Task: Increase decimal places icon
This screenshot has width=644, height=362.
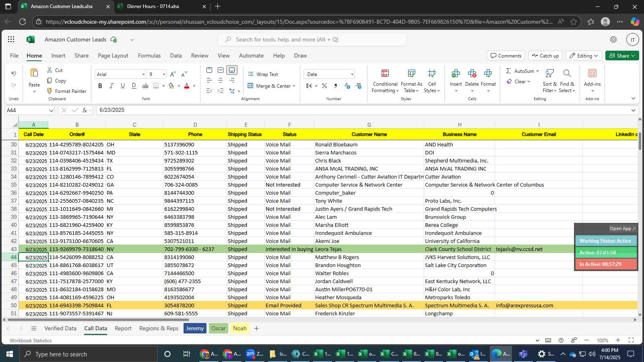Action: (x=347, y=86)
